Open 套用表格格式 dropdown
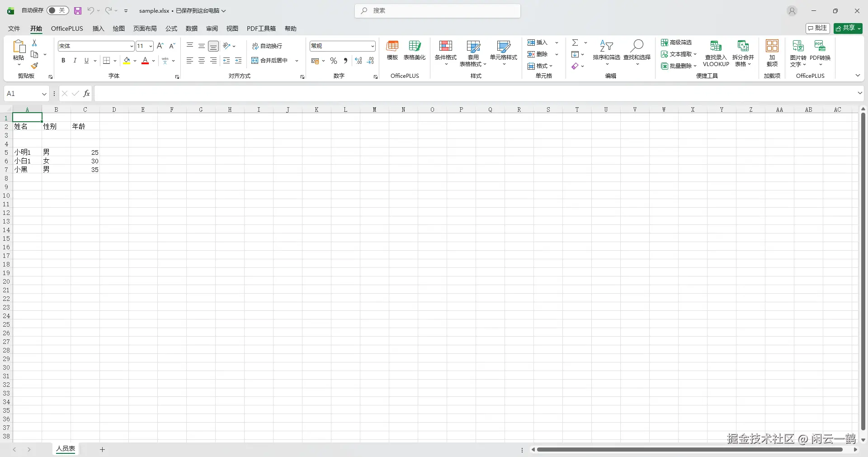The image size is (868, 457). [x=473, y=53]
